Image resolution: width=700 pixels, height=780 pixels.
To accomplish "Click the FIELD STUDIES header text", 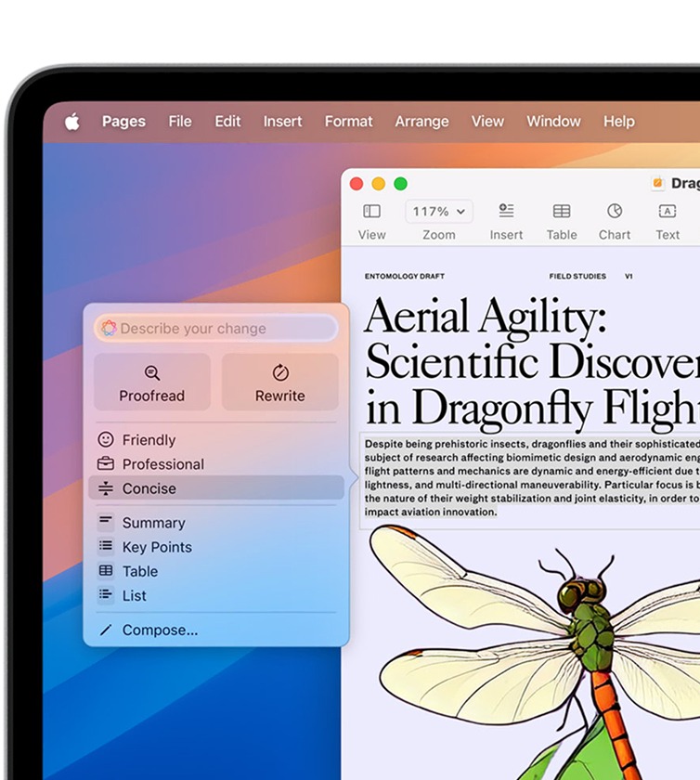I will coord(577,276).
